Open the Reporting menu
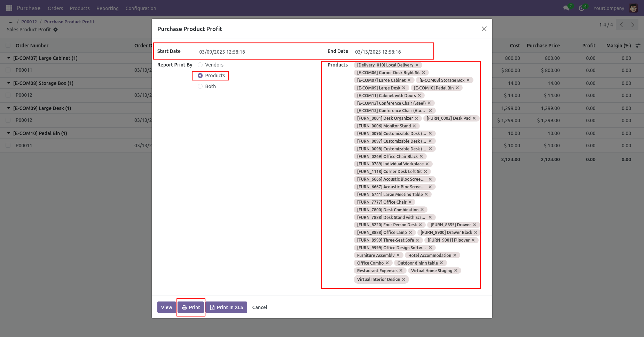The width and height of the screenshot is (644, 337). coord(108,8)
